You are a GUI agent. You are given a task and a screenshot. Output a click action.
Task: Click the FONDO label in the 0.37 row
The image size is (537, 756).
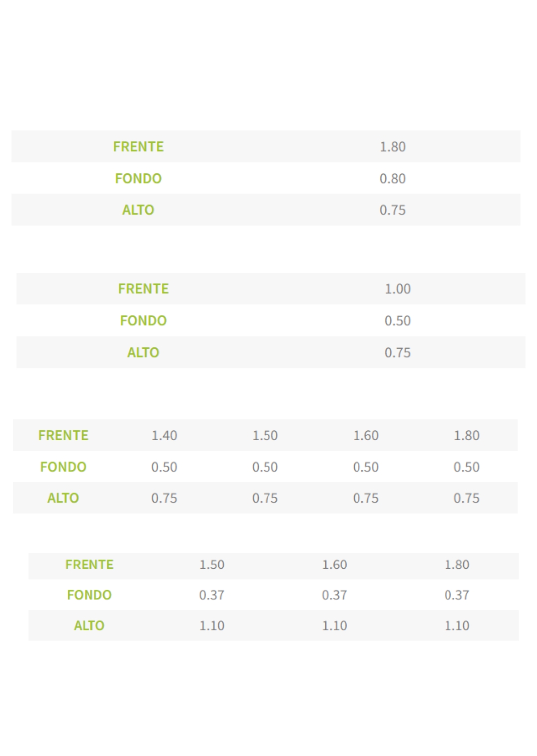click(89, 595)
